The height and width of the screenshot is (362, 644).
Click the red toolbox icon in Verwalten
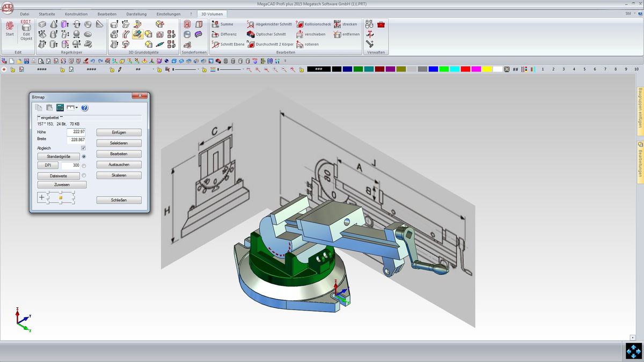pos(381,25)
